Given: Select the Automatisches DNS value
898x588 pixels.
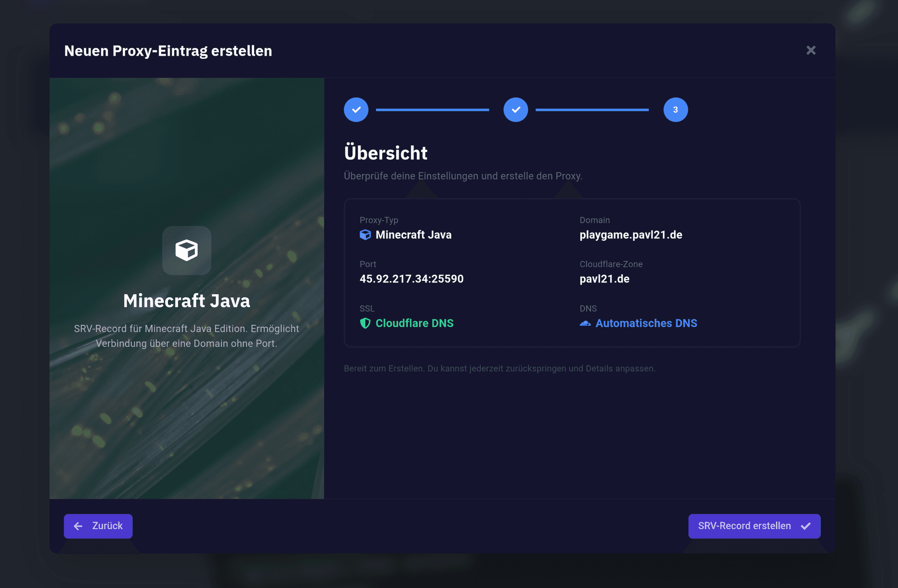Looking at the screenshot, I should click(x=646, y=323).
